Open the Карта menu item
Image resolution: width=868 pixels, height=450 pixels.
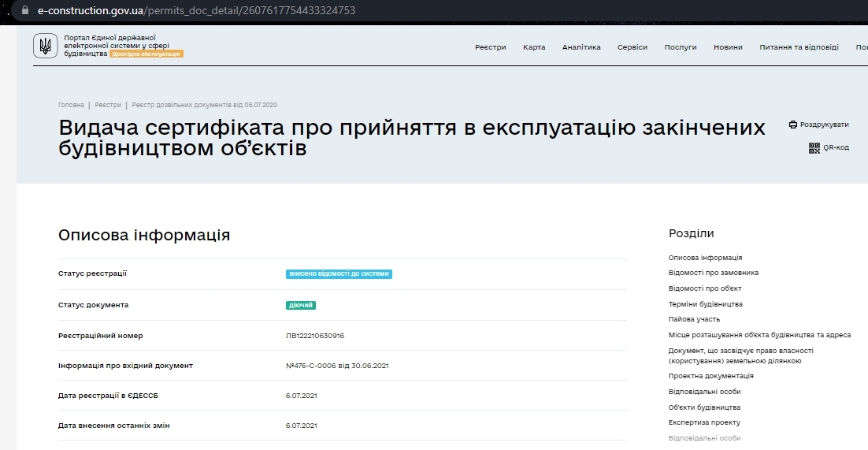click(534, 47)
